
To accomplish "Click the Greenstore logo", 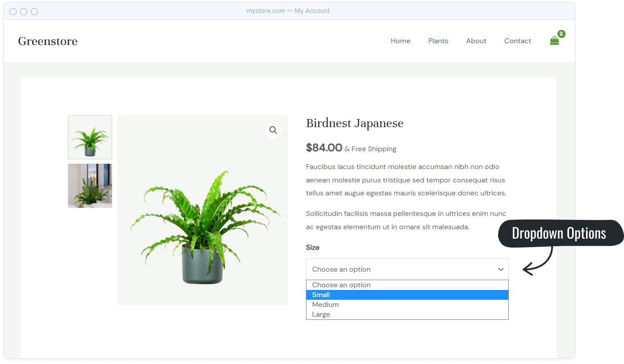I will coord(48,41).
